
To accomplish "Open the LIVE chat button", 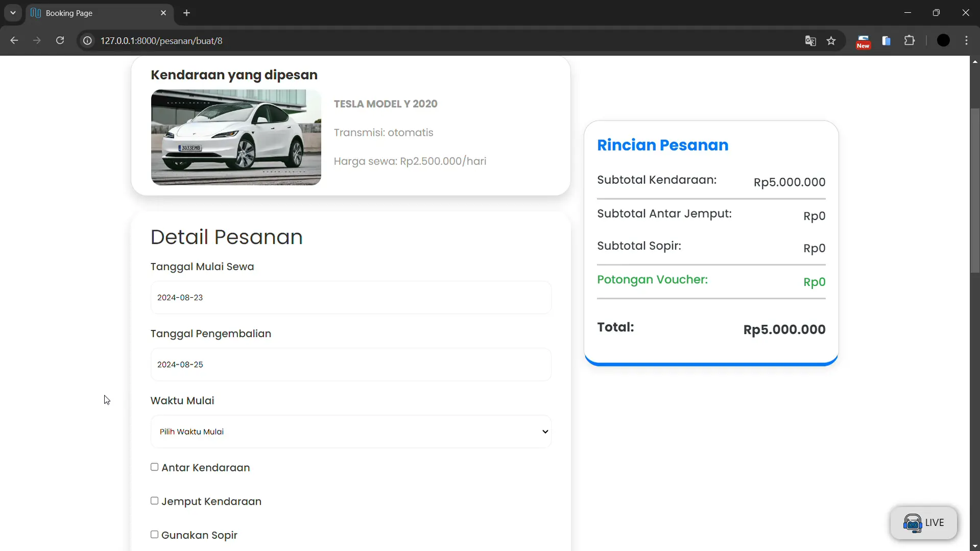I will pos(923,523).
